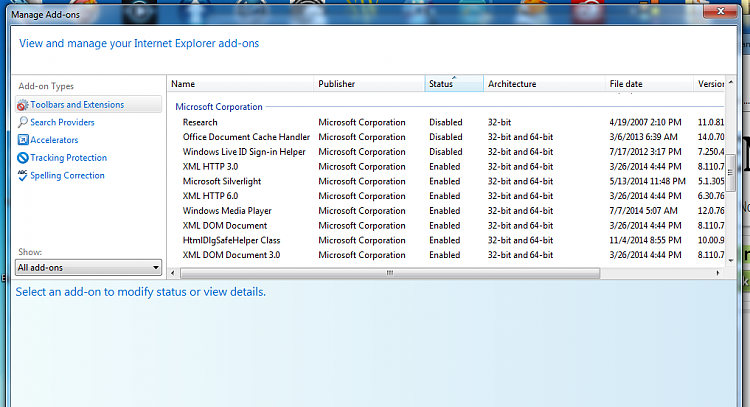Click file date 7/7/2014 5:07 AM
Screen dimensions: 750x407
pyautogui.click(x=643, y=210)
